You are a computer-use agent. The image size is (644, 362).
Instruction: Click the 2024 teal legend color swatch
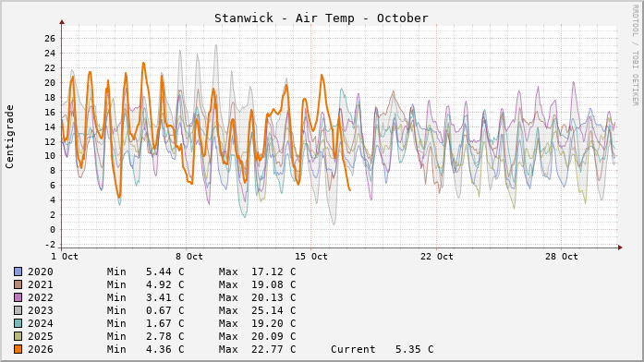click(x=18, y=323)
